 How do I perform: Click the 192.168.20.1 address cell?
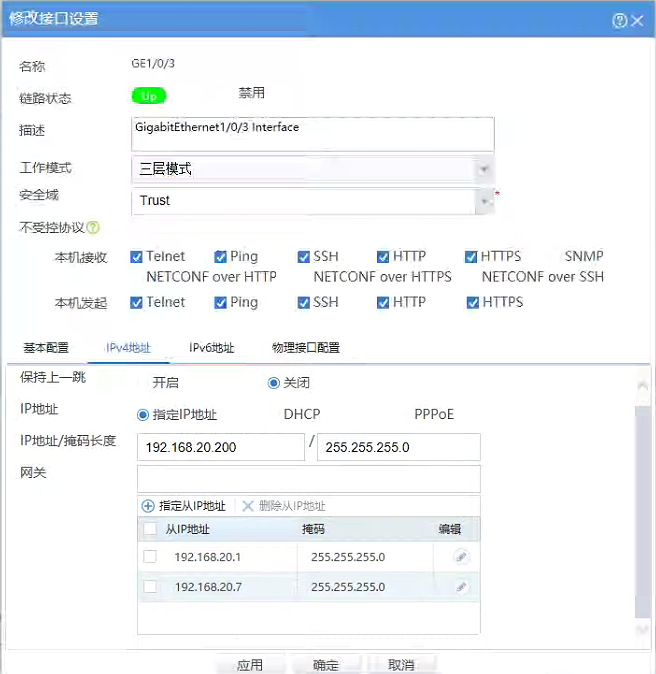208,557
